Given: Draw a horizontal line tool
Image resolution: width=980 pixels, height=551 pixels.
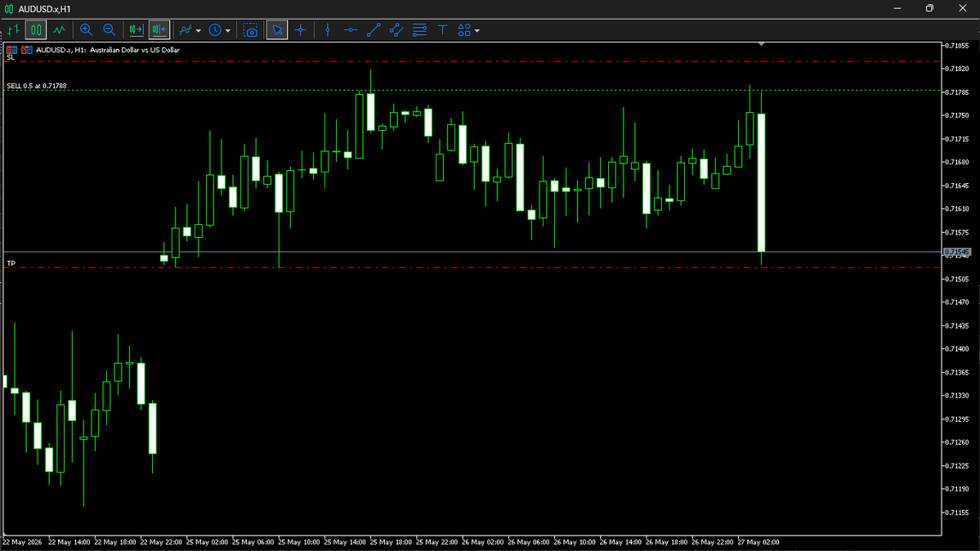Looking at the screenshot, I should [350, 30].
